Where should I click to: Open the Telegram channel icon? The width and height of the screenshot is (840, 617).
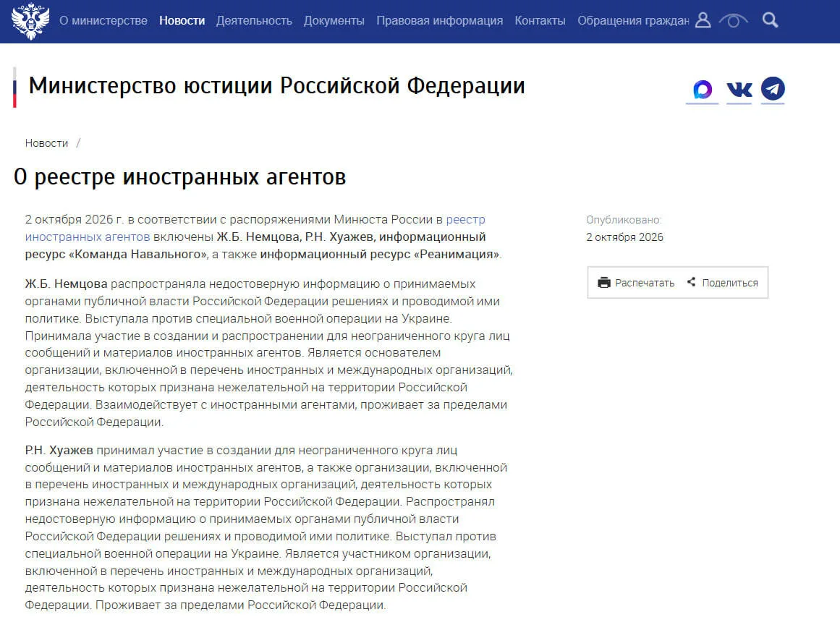tap(773, 89)
